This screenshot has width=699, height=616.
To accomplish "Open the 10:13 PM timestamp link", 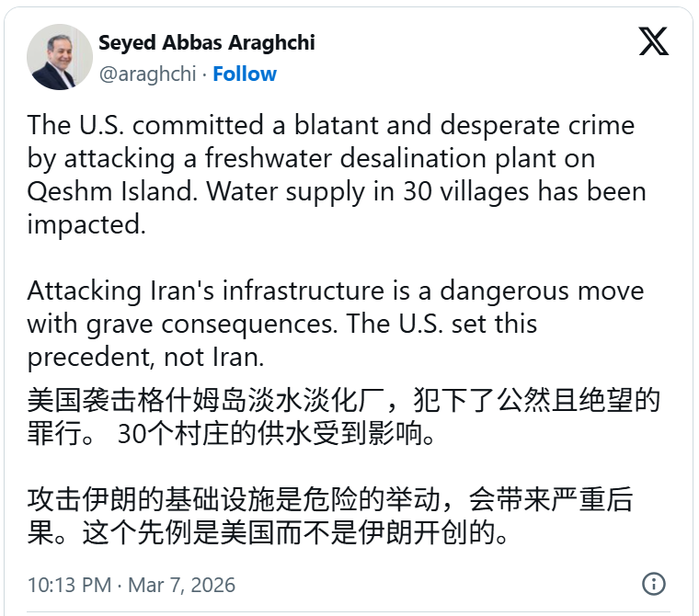I will pos(69,585).
